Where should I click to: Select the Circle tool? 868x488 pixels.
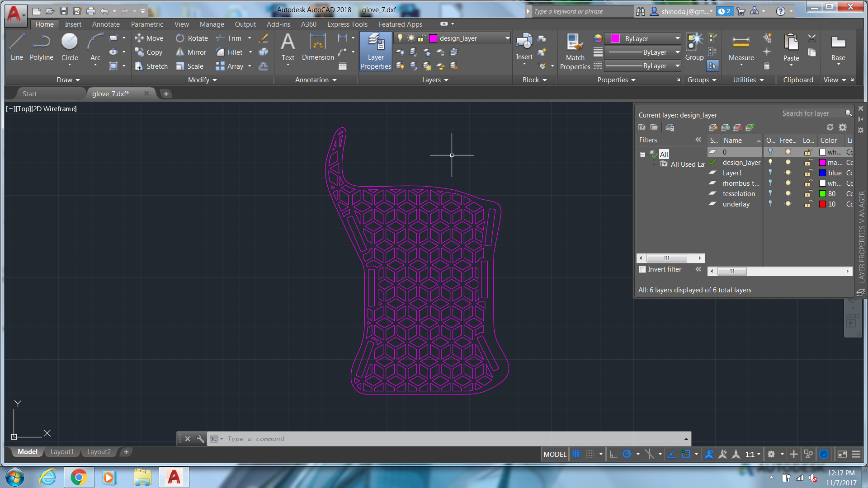(x=70, y=47)
